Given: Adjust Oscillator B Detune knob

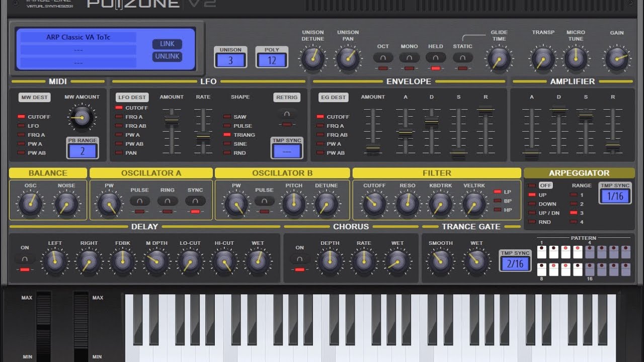Looking at the screenshot, I should (x=327, y=204).
